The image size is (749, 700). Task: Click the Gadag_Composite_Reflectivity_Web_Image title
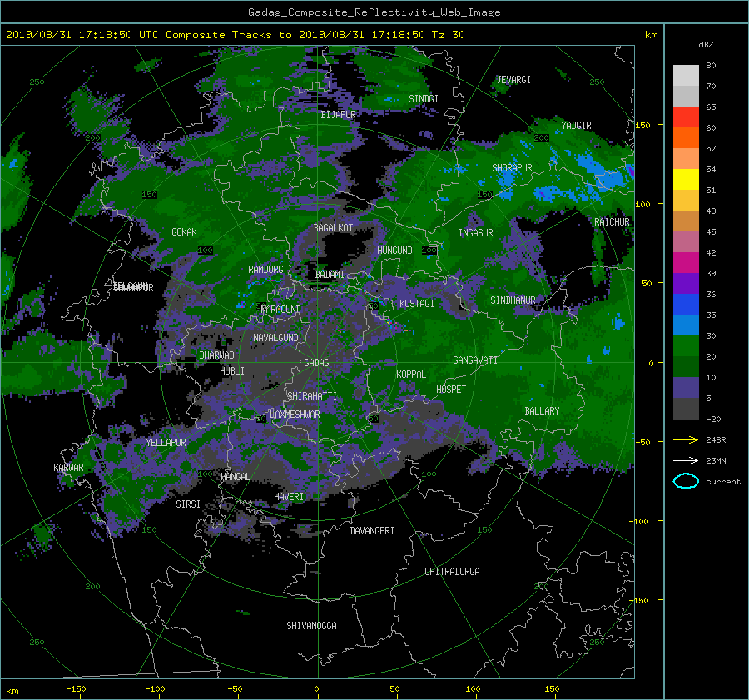point(374,12)
